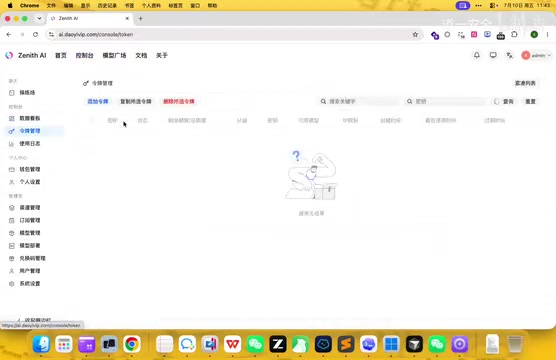
Task: Open 模型广场 in top navigation
Action: tap(114, 55)
